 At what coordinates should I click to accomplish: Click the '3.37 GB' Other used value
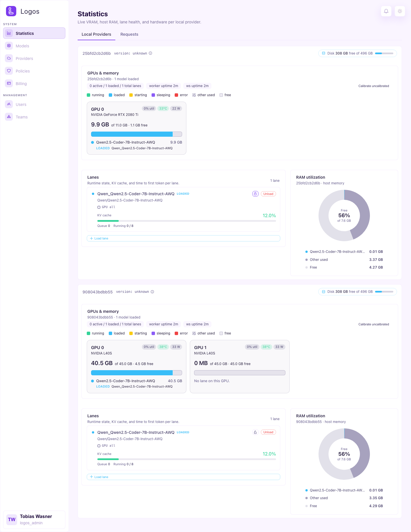[x=376, y=260]
